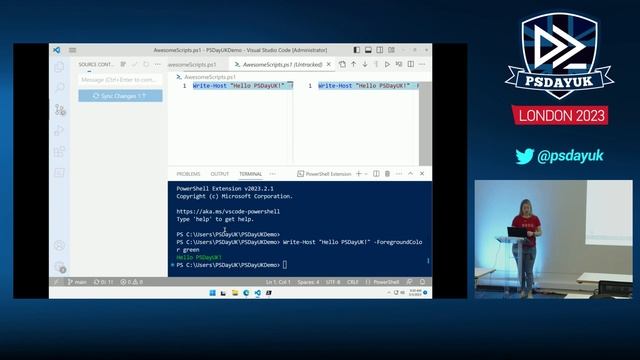Screen dimensions: 640x360
Task: Click UTF-8 encoding in status bar
Action: pos(333,282)
